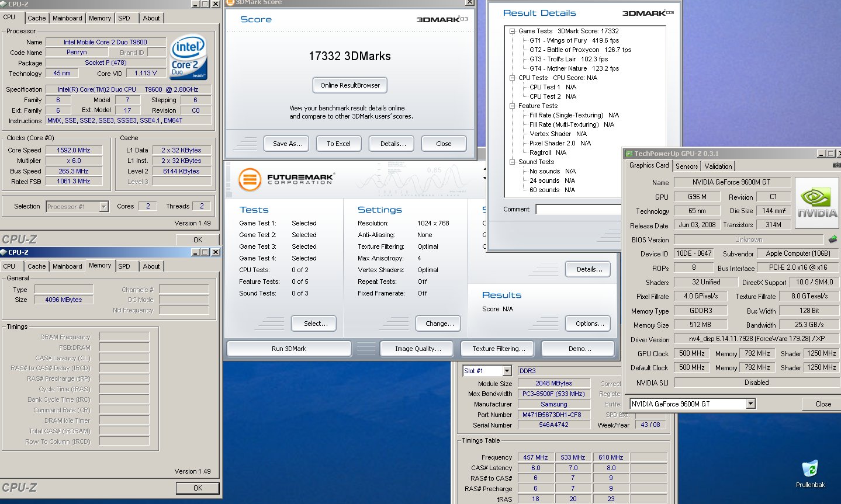Open About tab in lower CPU-Z window
The image size is (841, 504).
pos(151,266)
